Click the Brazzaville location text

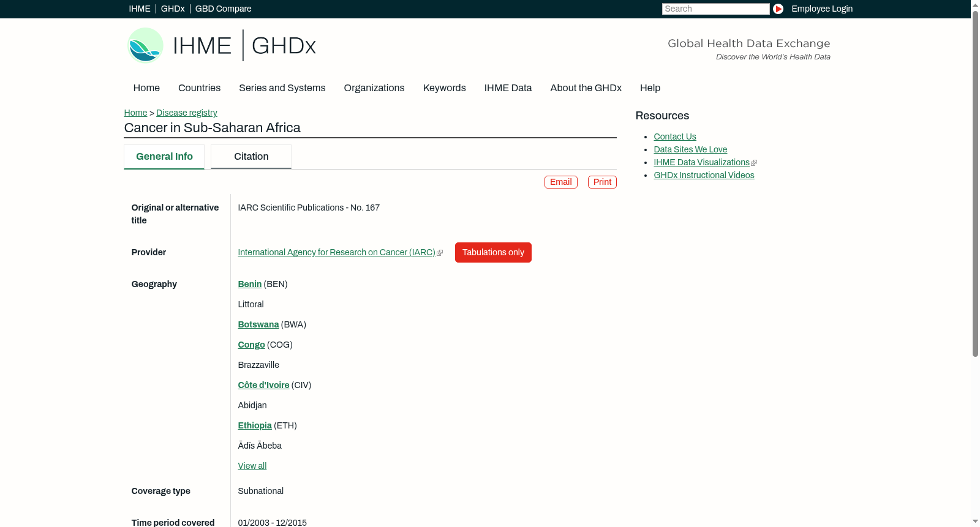tap(258, 365)
